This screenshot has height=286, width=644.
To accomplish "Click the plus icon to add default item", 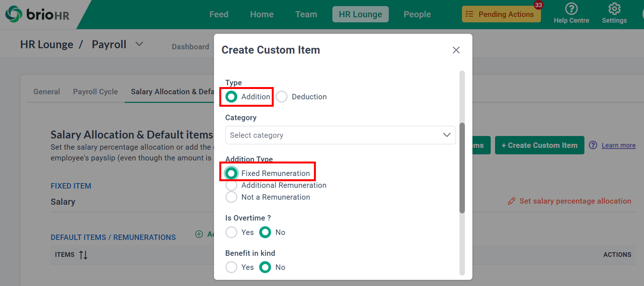I will [199, 234].
